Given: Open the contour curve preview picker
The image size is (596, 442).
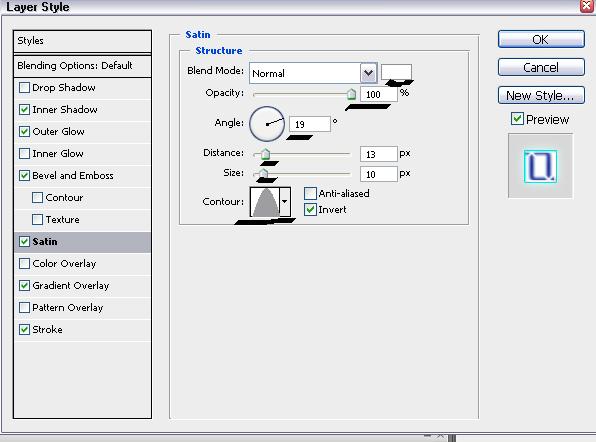Looking at the screenshot, I should coord(265,202).
